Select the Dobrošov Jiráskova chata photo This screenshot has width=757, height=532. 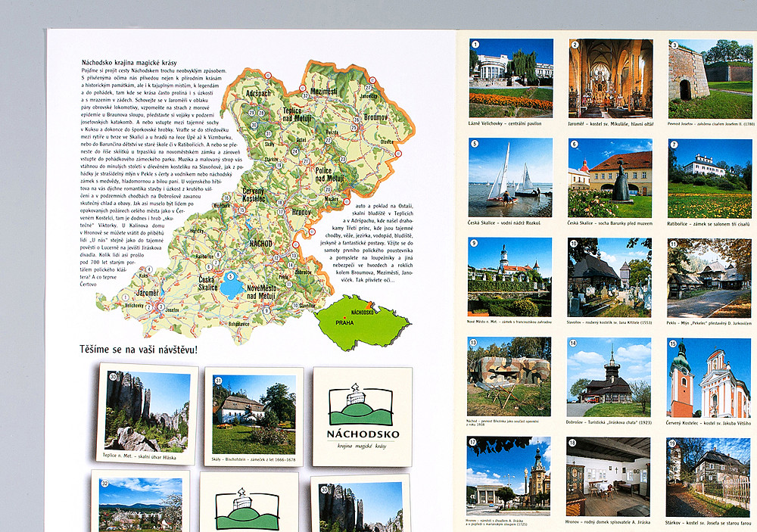pyautogui.click(x=609, y=377)
